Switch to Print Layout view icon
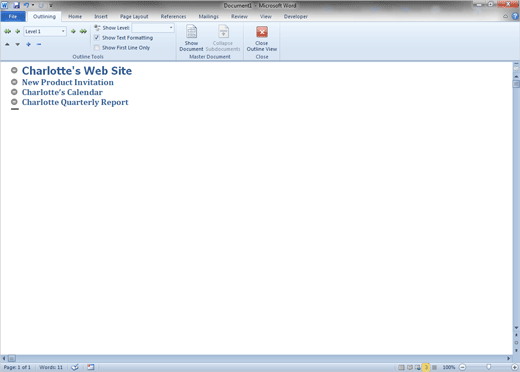The height and width of the screenshot is (372, 520). coord(401,367)
